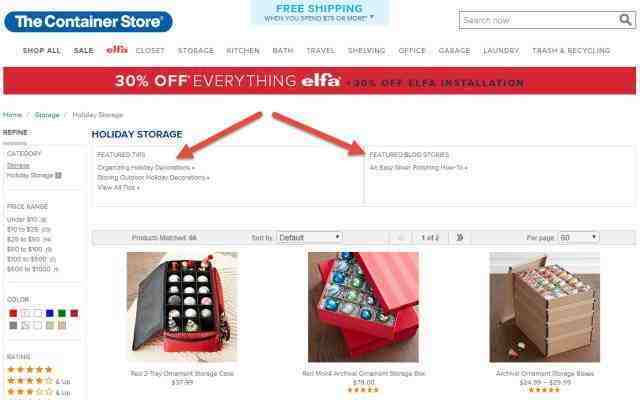The height and width of the screenshot is (400, 640).
Task: Filter by five star rating
Action: point(30,369)
